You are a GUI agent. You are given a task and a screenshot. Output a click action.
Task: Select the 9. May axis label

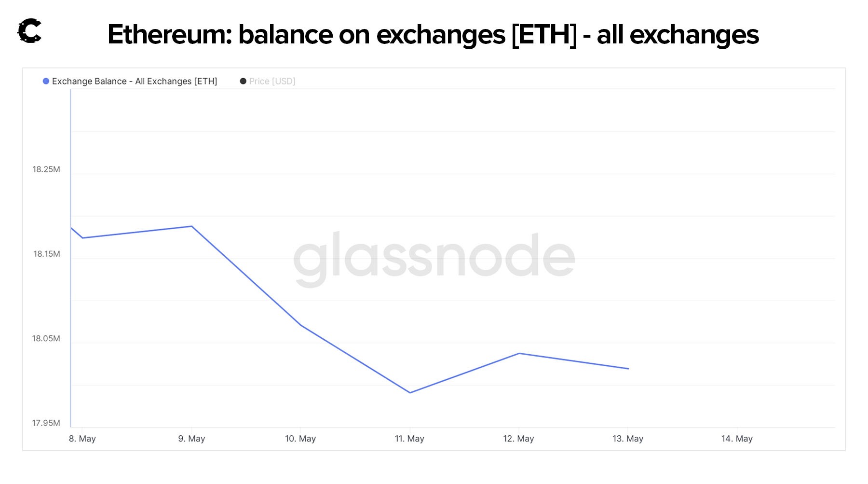coord(191,439)
